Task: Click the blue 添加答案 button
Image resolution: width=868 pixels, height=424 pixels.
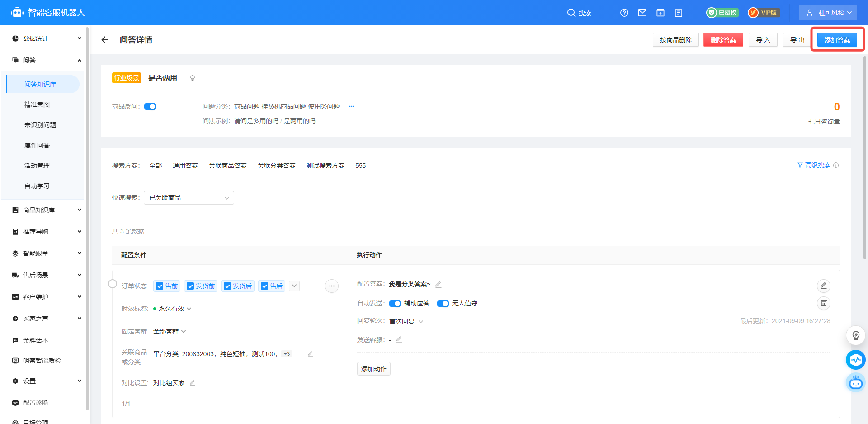Action: coord(837,40)
